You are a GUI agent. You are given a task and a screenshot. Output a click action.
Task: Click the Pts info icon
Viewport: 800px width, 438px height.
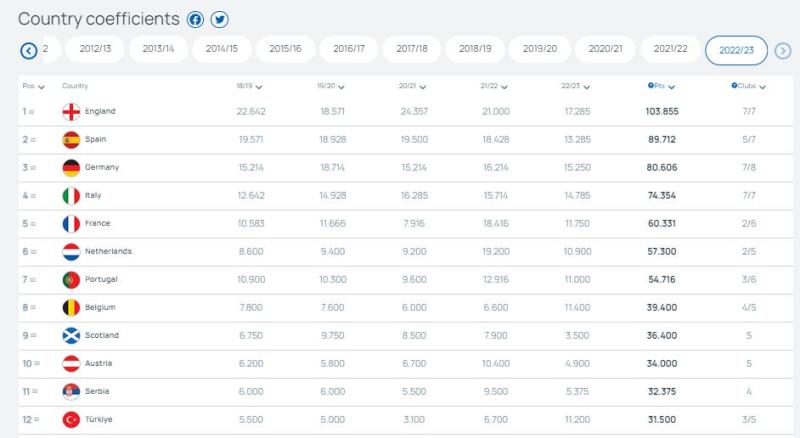[650, 86]
